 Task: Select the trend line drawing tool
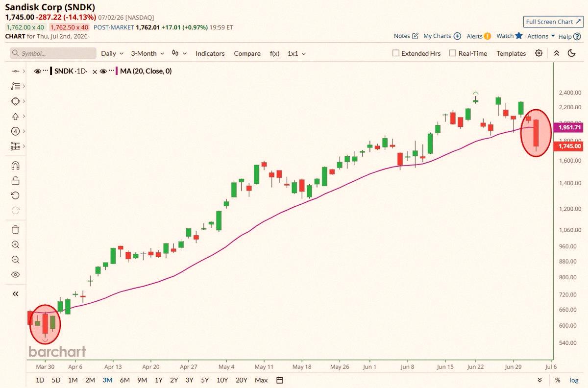tap(15, 71)
